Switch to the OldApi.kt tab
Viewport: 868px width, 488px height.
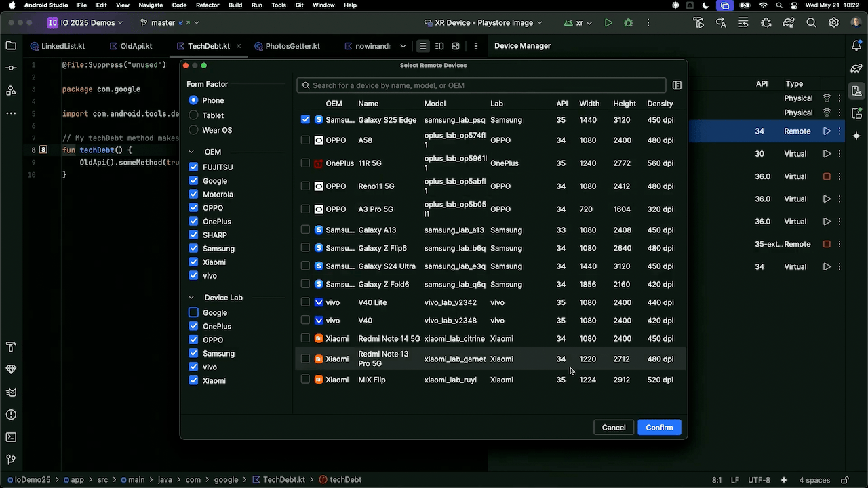pos(130,46)
